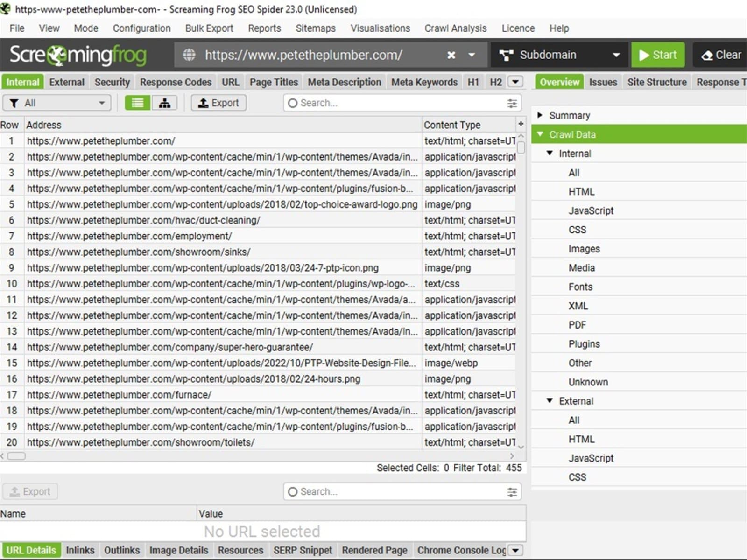The height and width of the screenshot is (560, 747).
Task: Click the plus icon to add columns
Action: click(521, 124)
